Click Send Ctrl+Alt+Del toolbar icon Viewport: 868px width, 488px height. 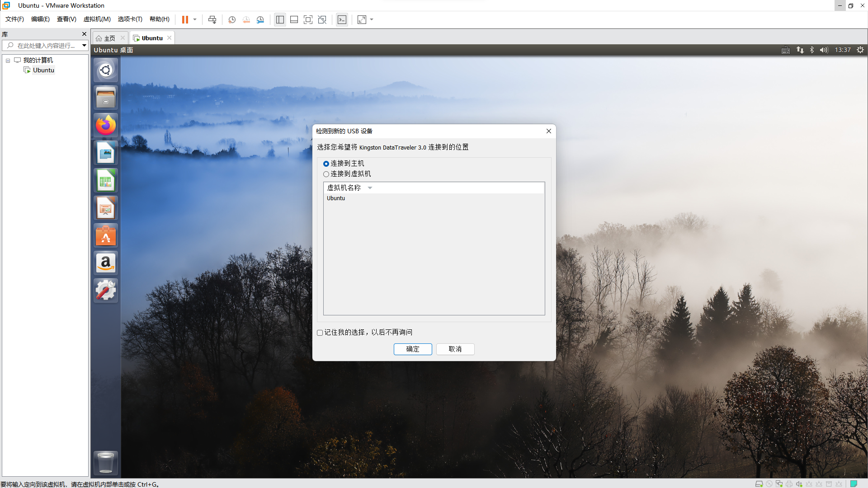212,19
